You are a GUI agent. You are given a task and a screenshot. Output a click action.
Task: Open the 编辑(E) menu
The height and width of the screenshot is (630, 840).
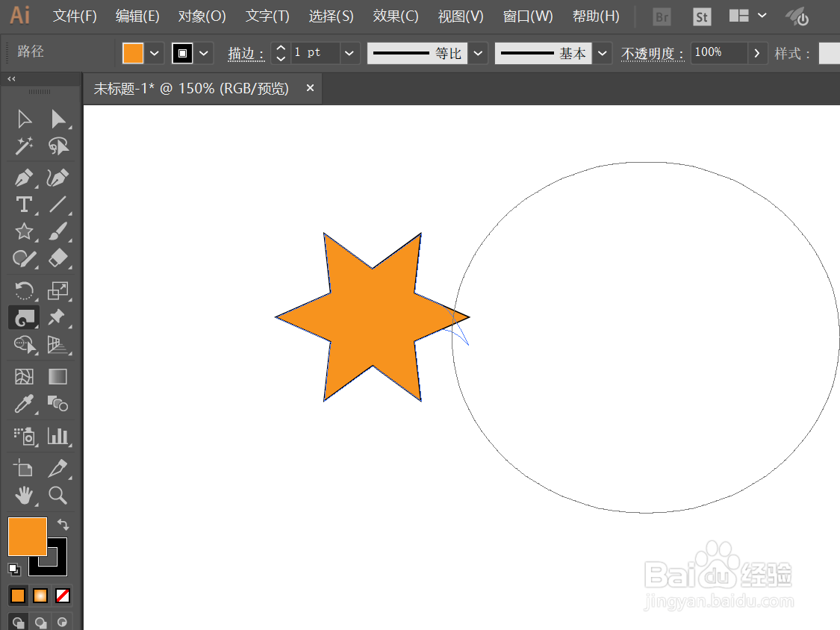click(137, 16)
